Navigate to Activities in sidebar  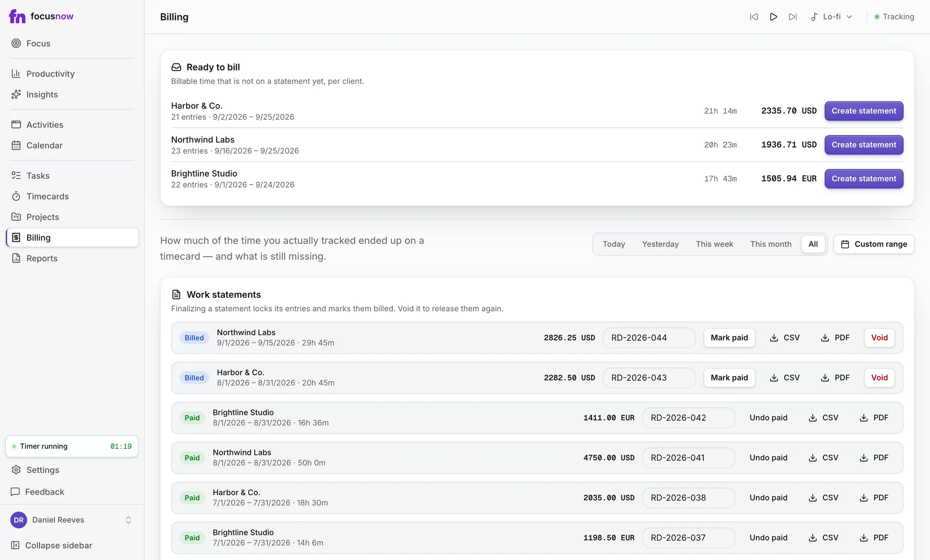click(72, 124)
